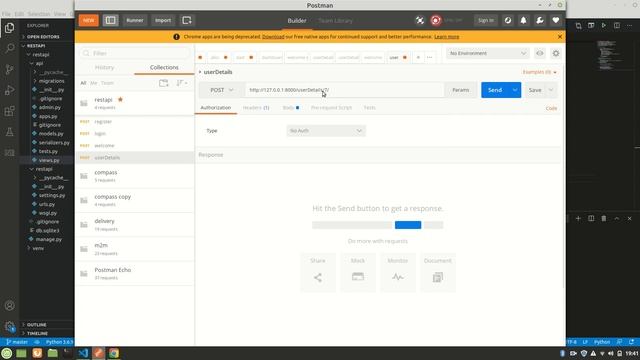Open the HTTP method POST dropdown

point(222,90)
